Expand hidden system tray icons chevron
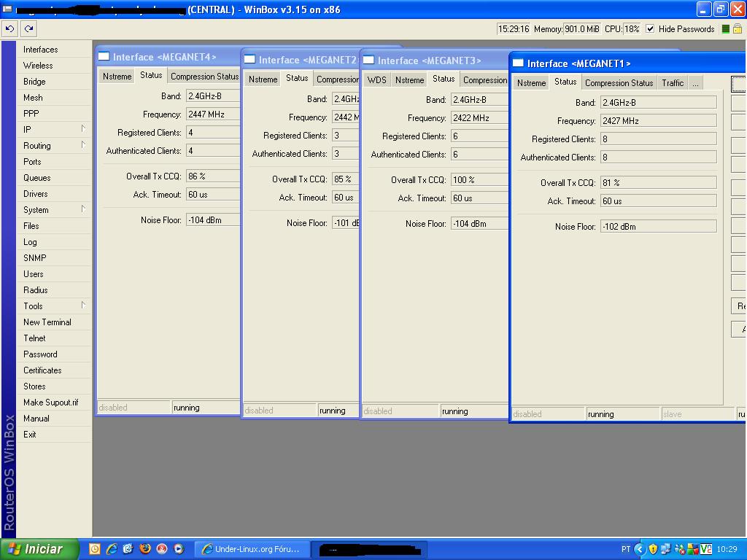Viewport: 747px width, 560px height. 639,549
